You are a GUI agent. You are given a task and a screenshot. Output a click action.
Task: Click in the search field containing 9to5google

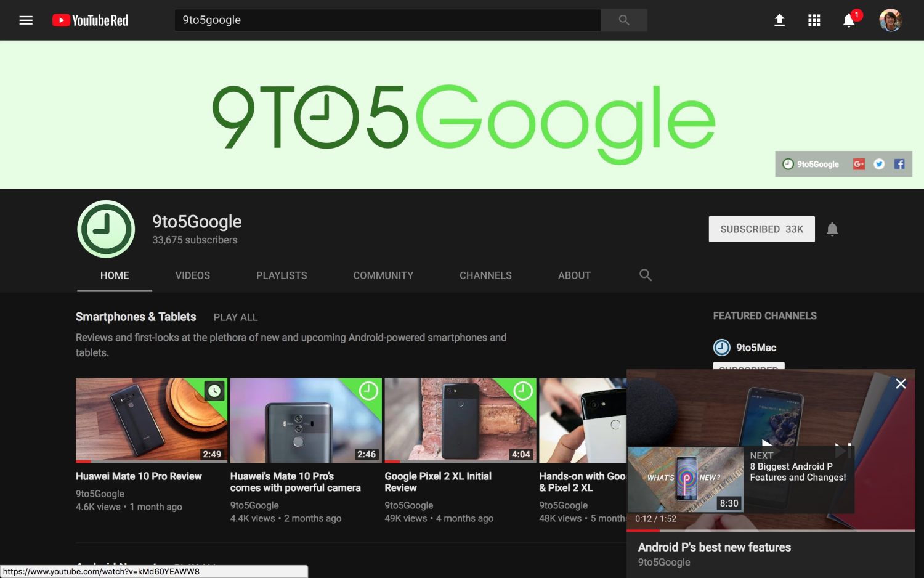tap(387, 20)
